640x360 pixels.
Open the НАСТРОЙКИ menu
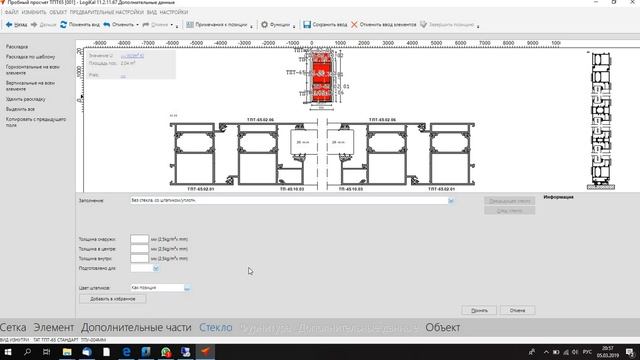pos(174,12)
